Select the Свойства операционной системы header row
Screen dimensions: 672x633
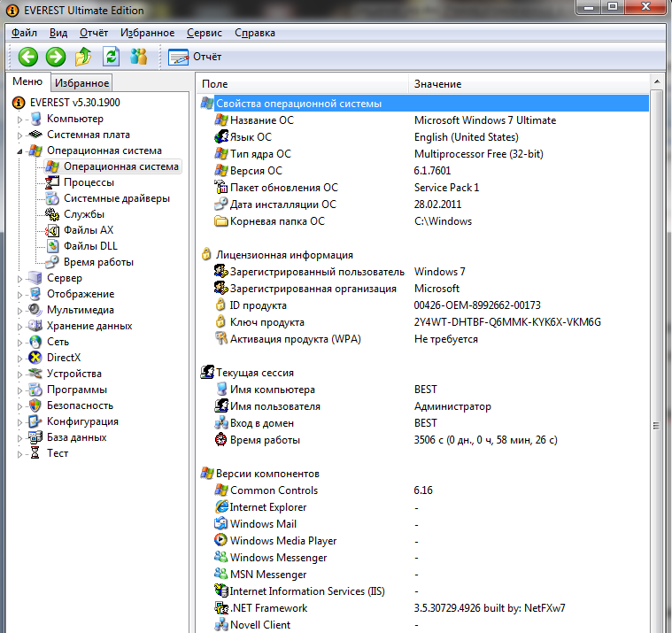pyautogui.click(x=424, y=104)
